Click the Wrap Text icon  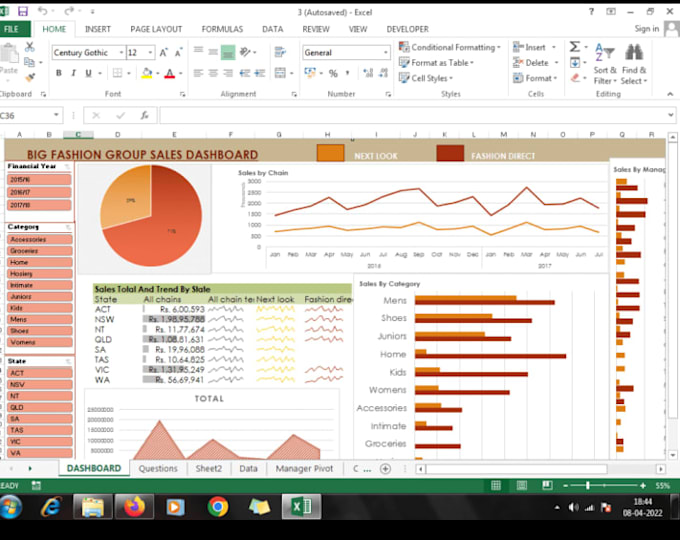[x=280, y=52]
